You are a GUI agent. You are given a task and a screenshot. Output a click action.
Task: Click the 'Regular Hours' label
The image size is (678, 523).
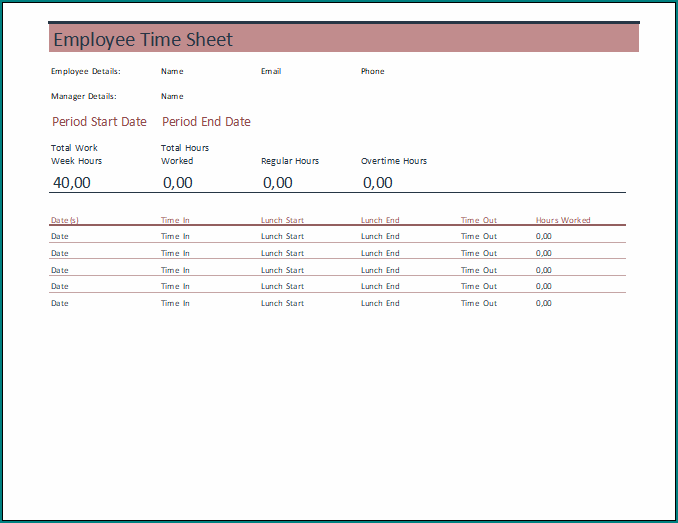point(290,161)
